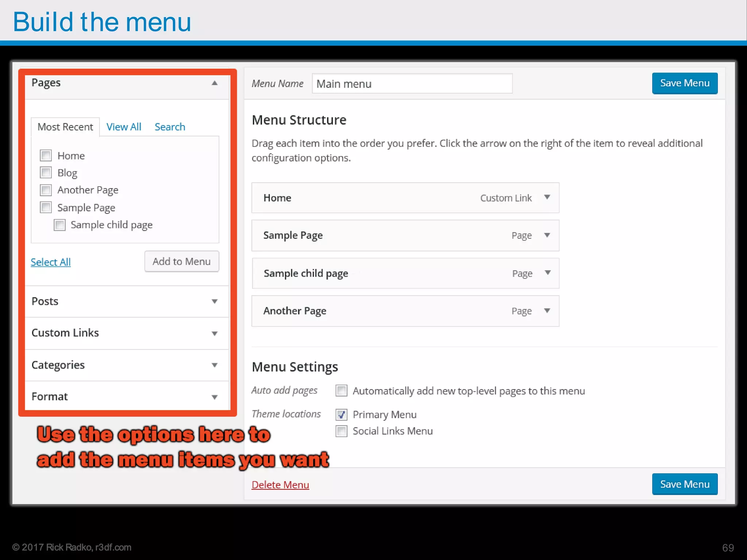Click the top Save Menu button
The image size is (747, 560).
[685, 83]
